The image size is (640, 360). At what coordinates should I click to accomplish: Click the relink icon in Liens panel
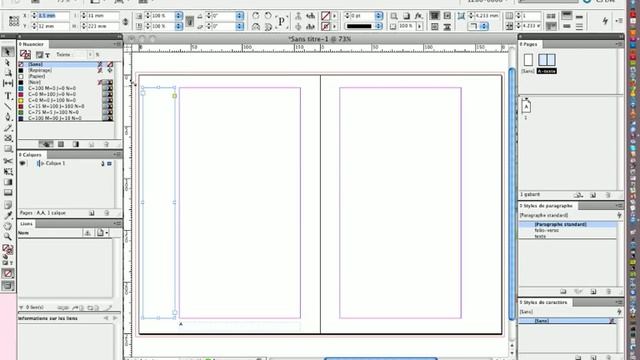(x=63, y=308)
